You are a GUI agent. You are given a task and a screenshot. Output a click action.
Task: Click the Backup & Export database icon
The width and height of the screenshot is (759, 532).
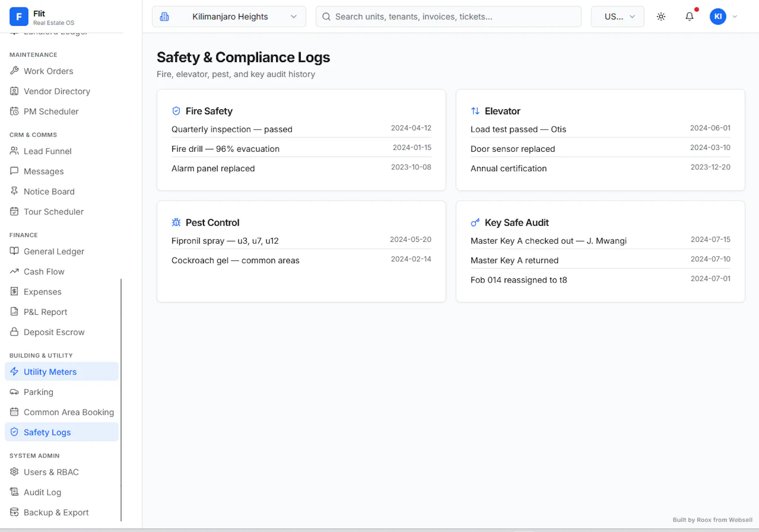tap(14, 512)
